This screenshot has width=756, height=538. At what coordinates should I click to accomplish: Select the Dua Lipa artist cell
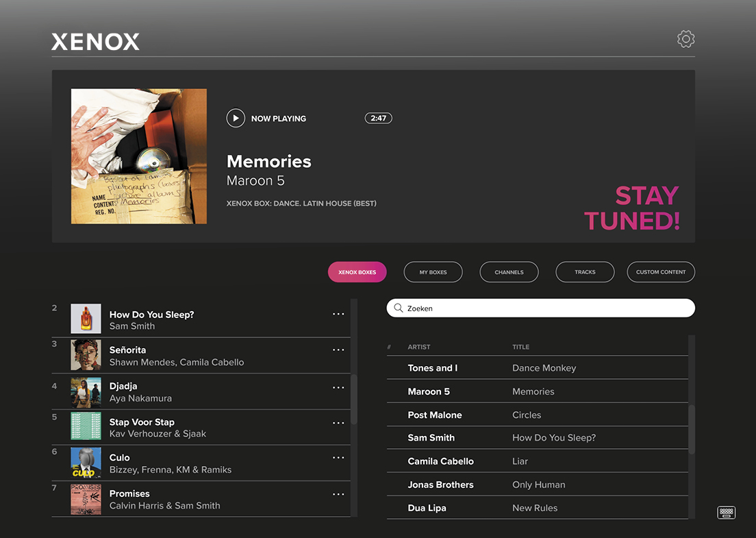pyautogui.click(x=427, y=508)
